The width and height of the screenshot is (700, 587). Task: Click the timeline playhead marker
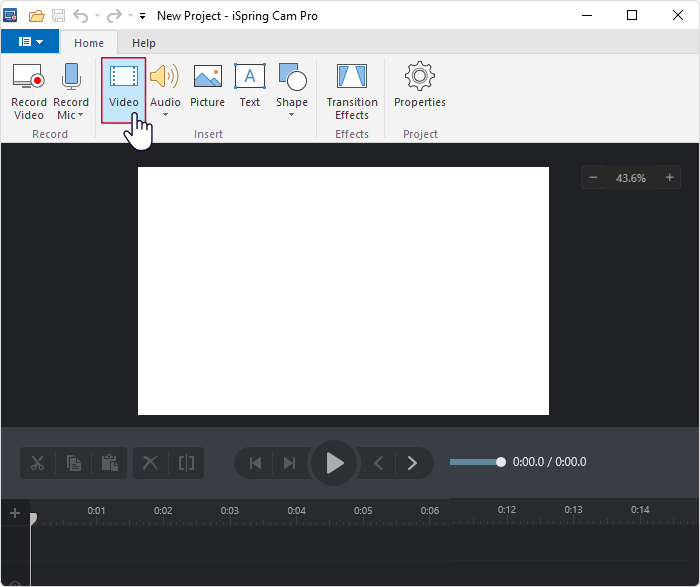(x=33, y=519)
